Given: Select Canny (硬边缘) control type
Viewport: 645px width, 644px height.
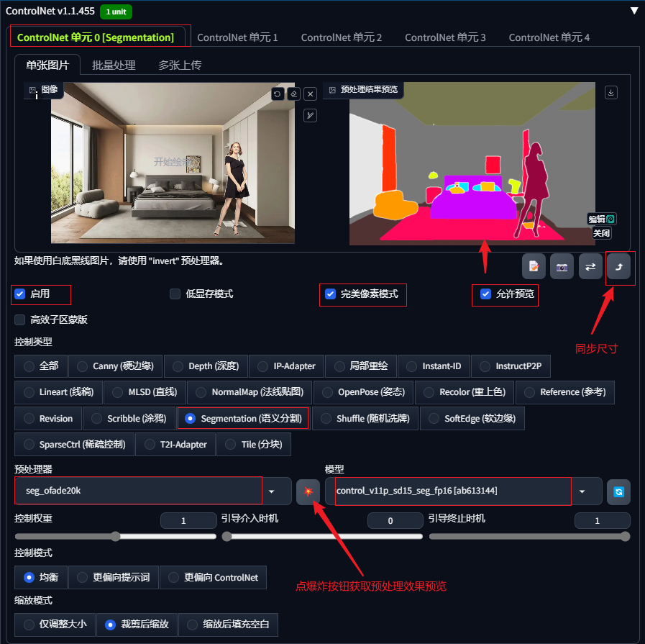Looking at the screenshot, I should pyautogui.click(x=115, y=366).
